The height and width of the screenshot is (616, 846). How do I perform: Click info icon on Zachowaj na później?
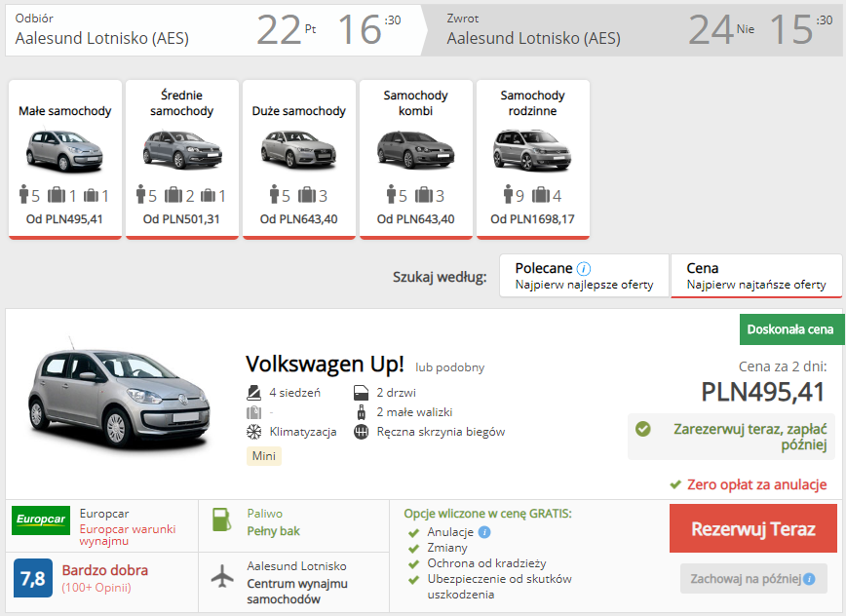coord(808,579)
